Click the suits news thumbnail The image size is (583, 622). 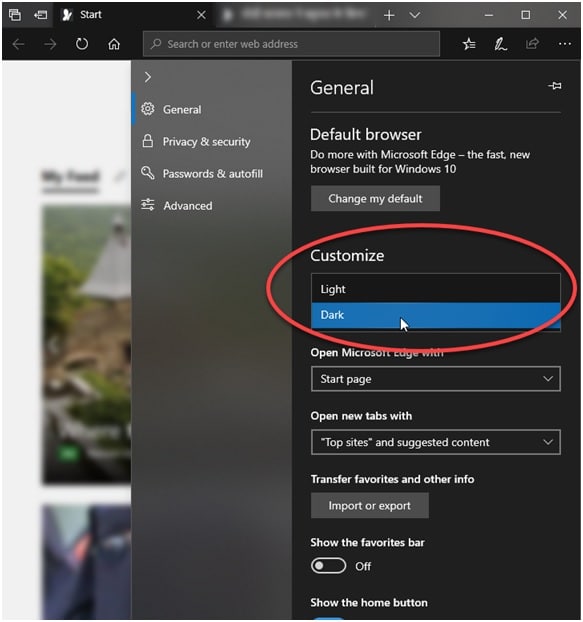86,562
